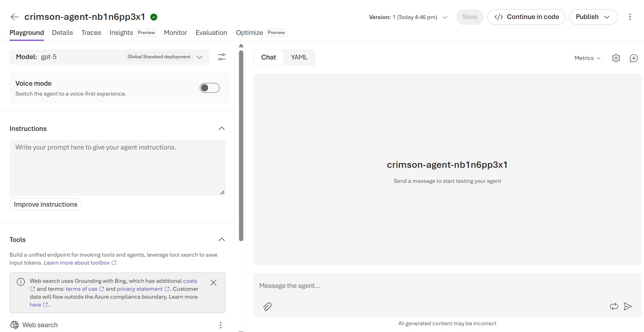Open the more options vertical ellipsis in header
Screen dimensions: 644x332
tap(630, 17)
